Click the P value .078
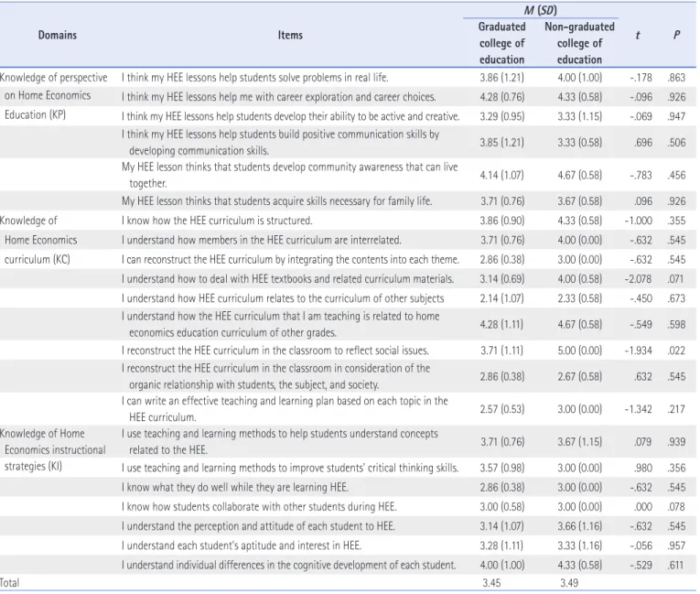Image resolution: width=700 pixels, height=594 pixels. (x=676, y=507)
